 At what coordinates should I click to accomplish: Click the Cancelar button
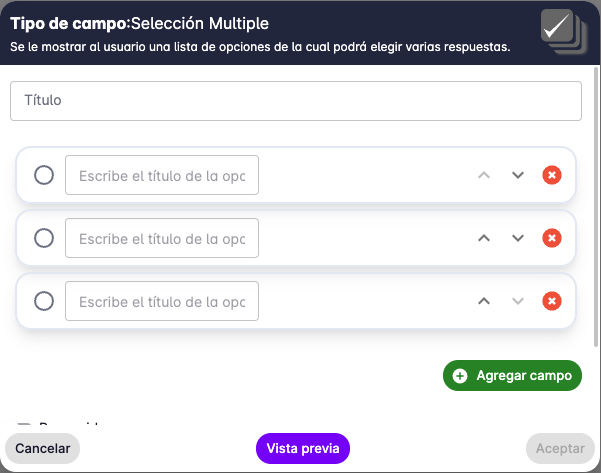[x=43, y=449]
